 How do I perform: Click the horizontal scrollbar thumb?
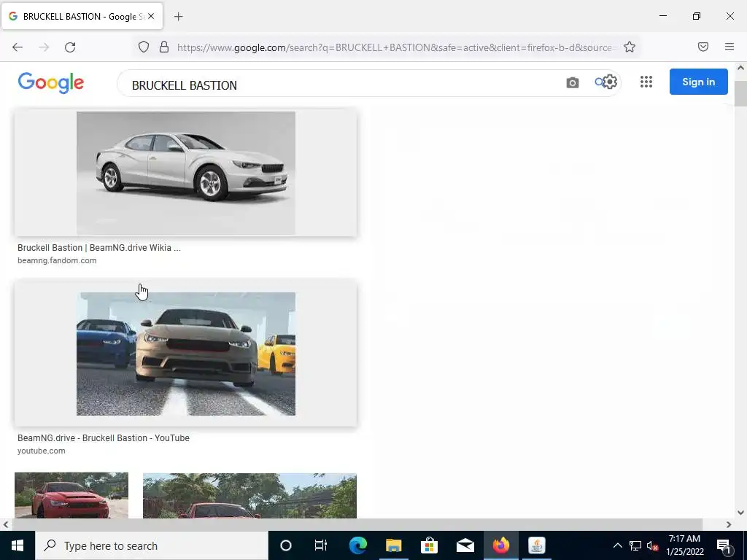(357, 525)
